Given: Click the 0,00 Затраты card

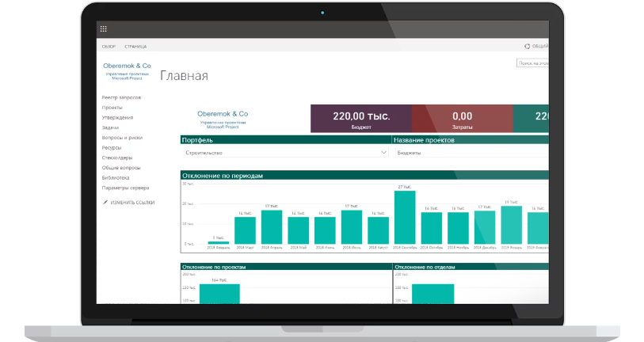Looking at the screenshot, I should (x=463, y=119).
